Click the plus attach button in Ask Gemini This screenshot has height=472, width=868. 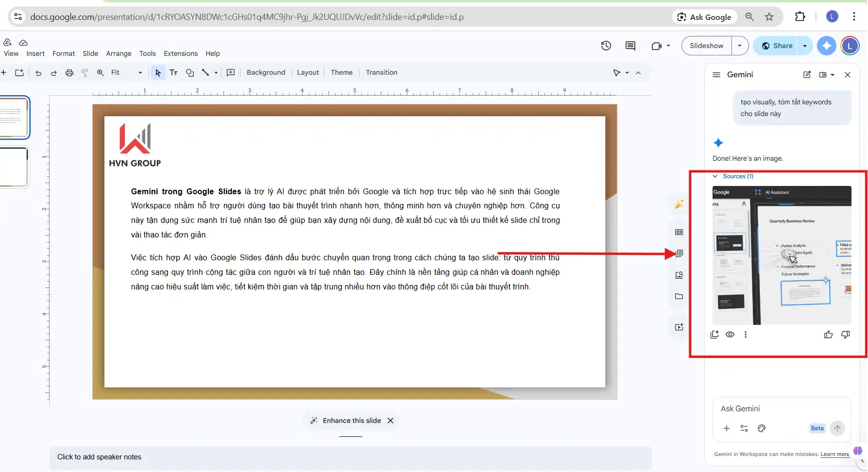(x=727, y=428)
